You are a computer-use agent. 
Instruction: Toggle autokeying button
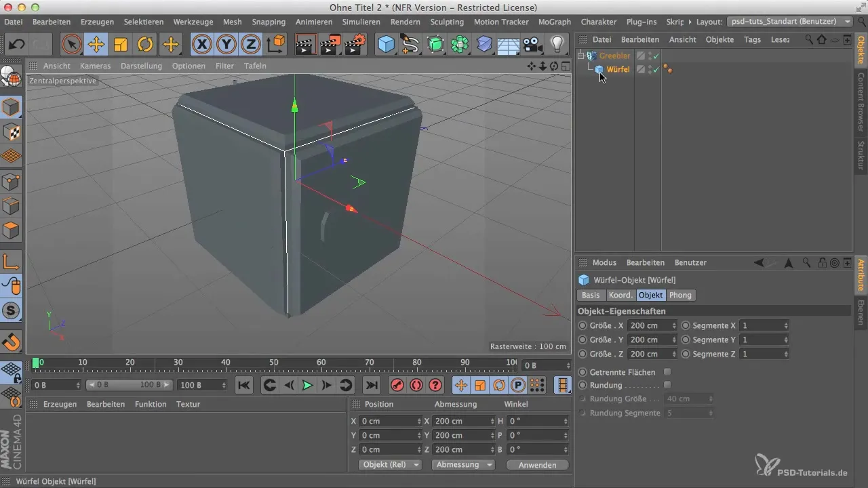[416, 385]
